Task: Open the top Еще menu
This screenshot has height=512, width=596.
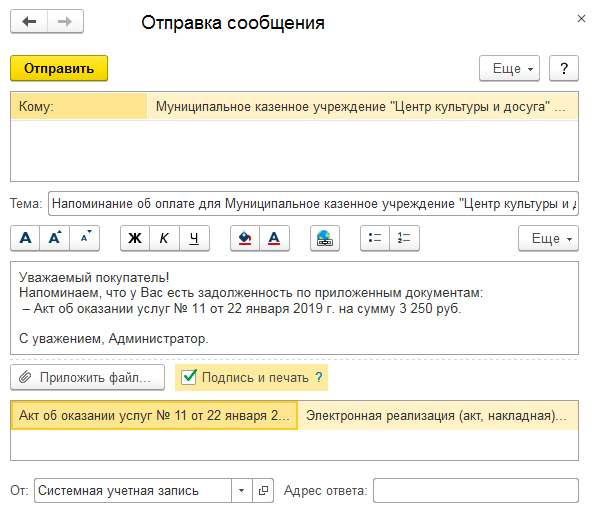Action: coord(509,68)
